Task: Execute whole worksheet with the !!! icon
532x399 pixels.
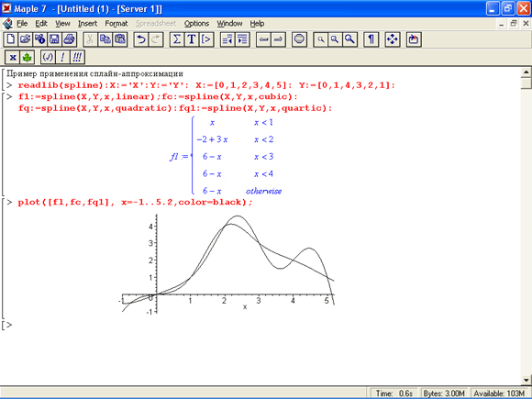Action: point(77,57)
